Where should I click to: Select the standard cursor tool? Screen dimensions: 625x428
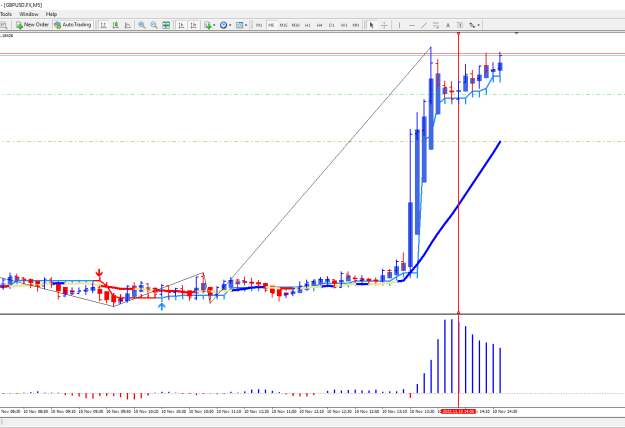[371, 25]
